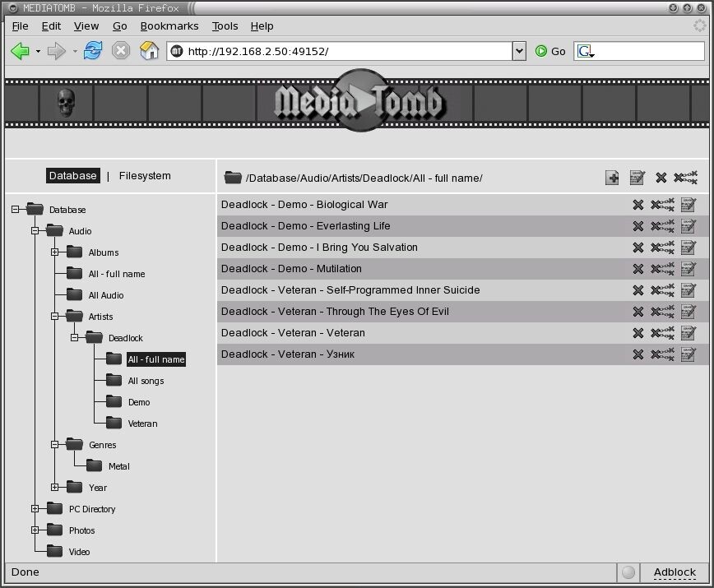Screen dimensions: 714x588
Task: Open the URL history dropdown arrow
Action: [519, 51]
